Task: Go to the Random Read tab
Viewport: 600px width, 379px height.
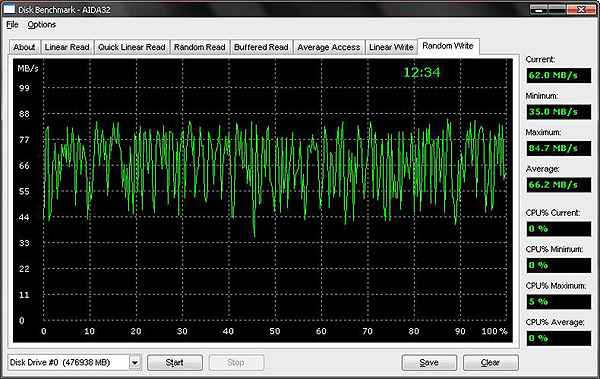Action: [199, 47]
